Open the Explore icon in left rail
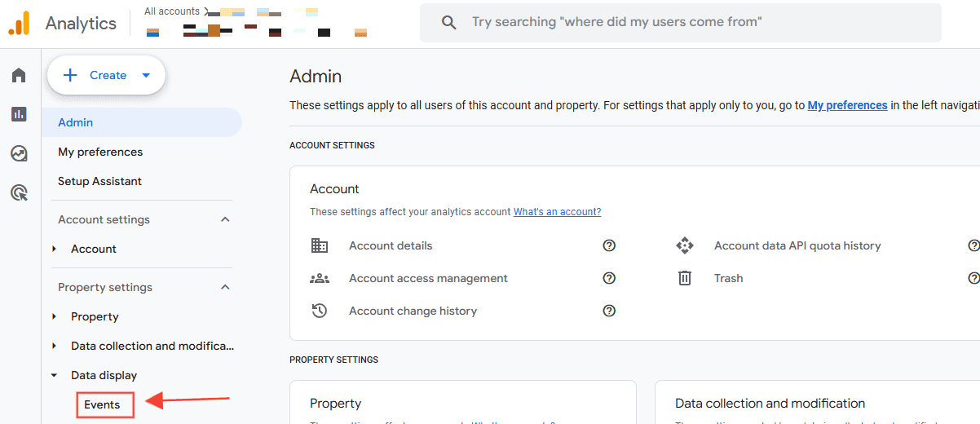The image size is (980, 424). click(x=19, y=153)
